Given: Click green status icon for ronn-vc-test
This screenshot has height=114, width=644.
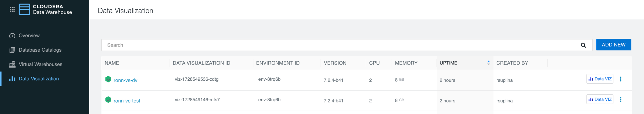Looking at the screenshot, I should [108, 100].
